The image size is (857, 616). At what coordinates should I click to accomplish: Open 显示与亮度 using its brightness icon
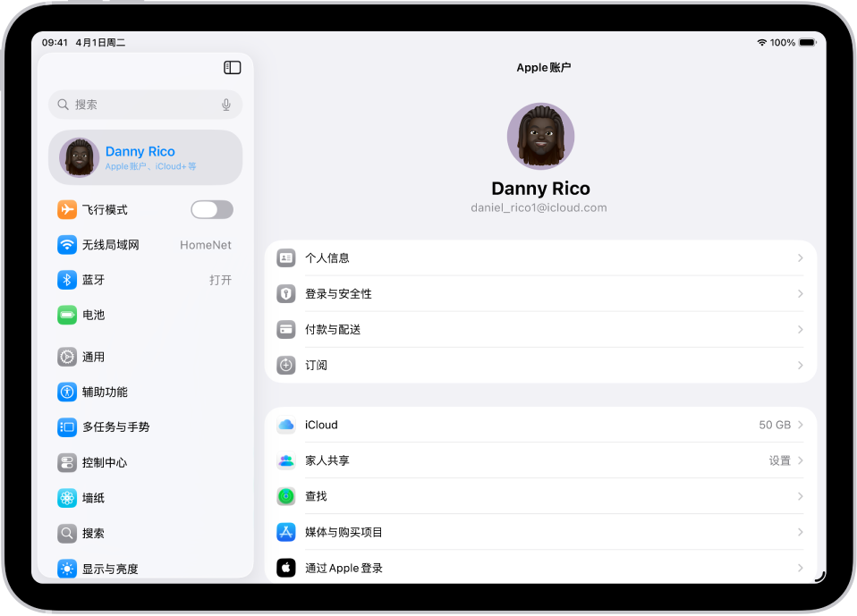pyautogui.click(x=67, y=569)
